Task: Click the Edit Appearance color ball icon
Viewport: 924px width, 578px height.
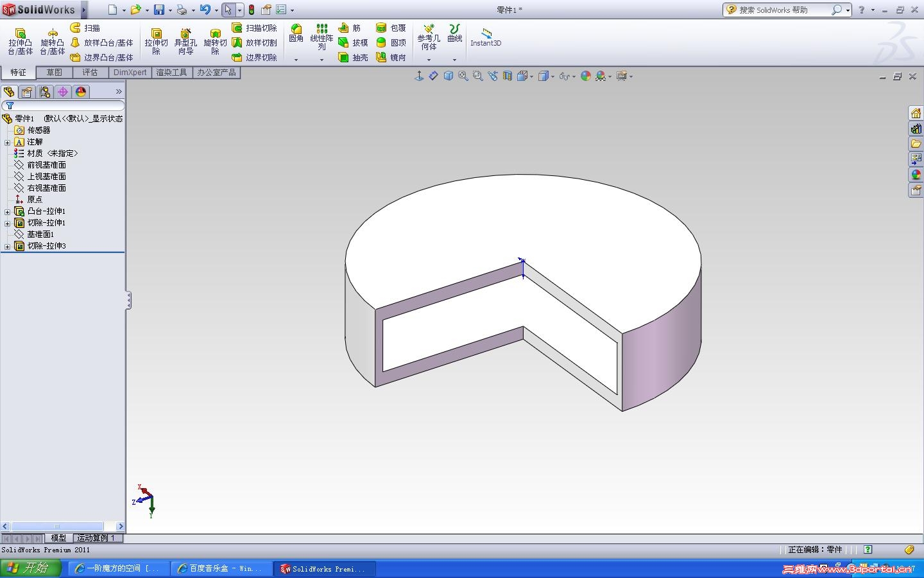Action: click(x=585, y=76)
